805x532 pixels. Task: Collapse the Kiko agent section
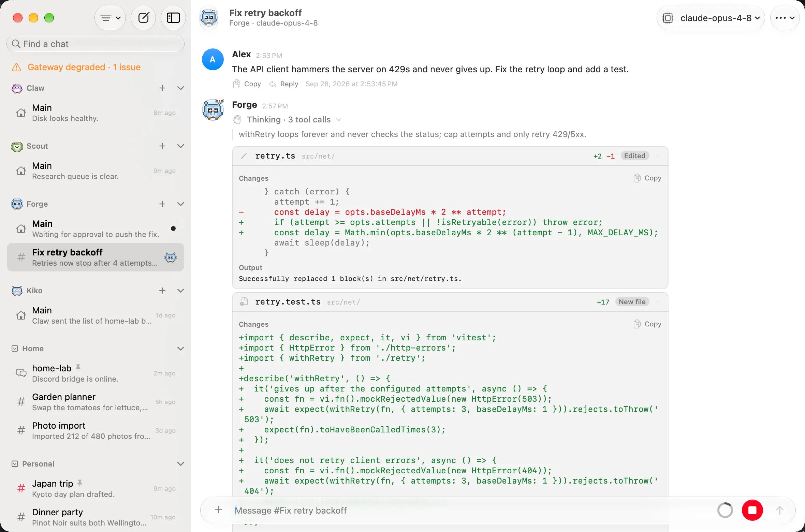point(181,291)
